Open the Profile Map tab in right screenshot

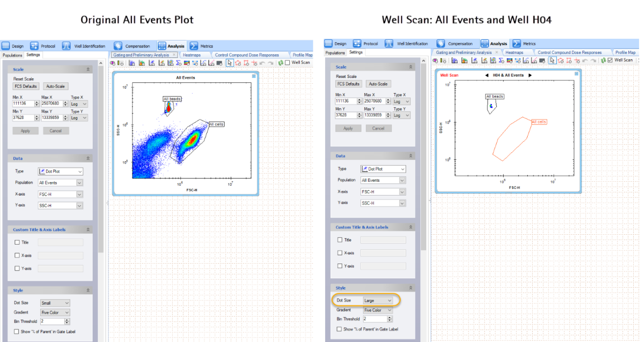pos(625,52)
